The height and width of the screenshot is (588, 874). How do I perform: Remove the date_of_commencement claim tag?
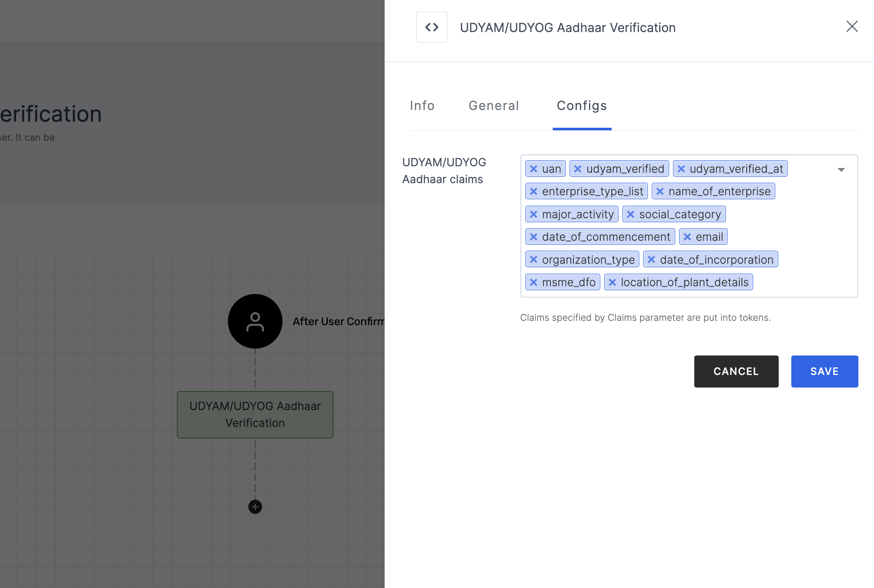pyautogui.click(x=534, y=237)
